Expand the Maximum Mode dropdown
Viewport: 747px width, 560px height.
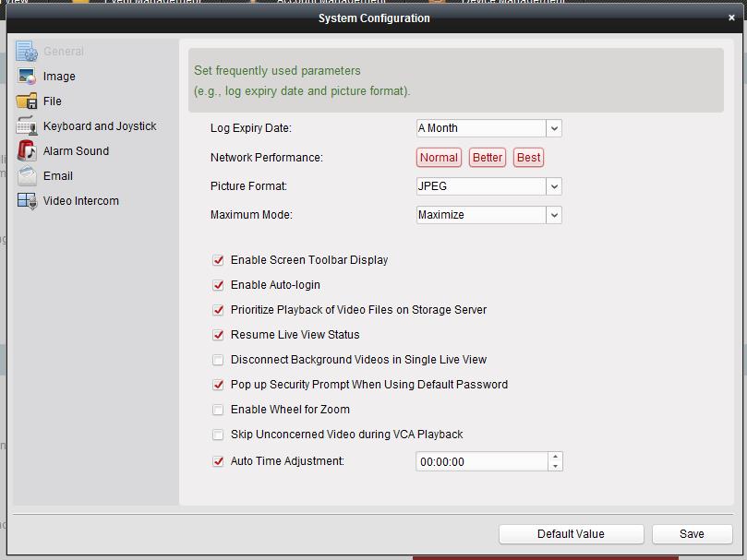pos(553,215)
